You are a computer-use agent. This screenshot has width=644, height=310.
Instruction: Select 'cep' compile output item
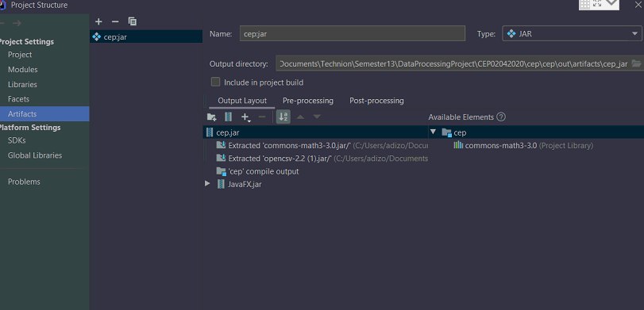[x=264, y=171]
